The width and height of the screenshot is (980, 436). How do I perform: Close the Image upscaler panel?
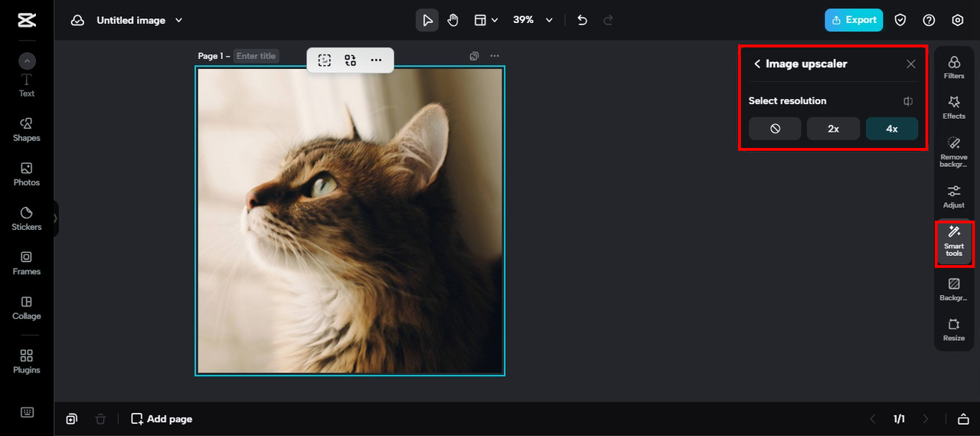911,64
